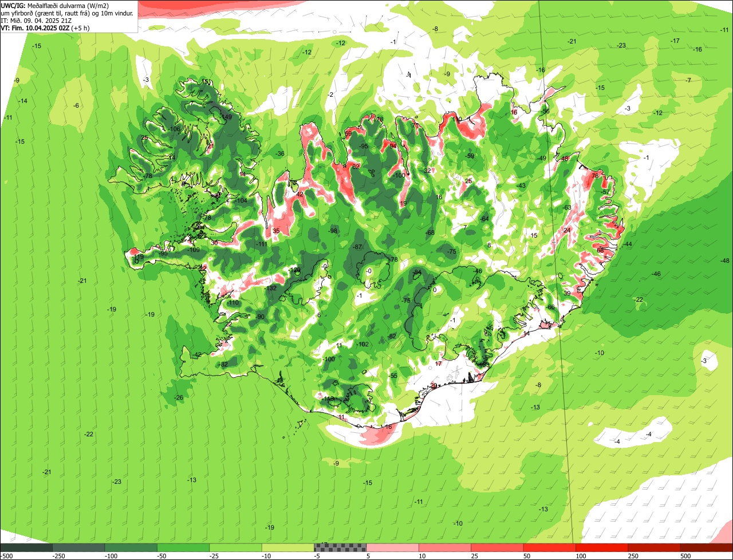Click the legend swatch between -500 and -250

tap(26, 547)
